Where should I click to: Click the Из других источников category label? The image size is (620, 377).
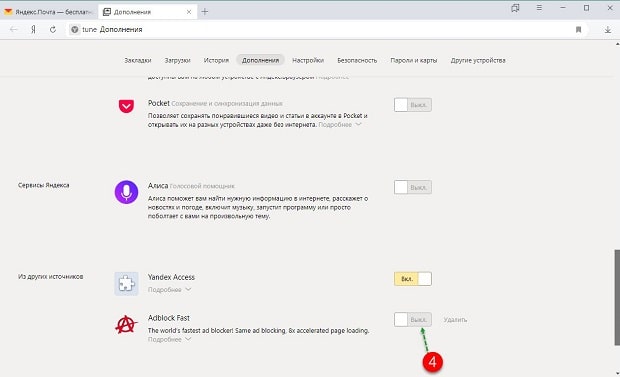pyautogui.click(x=51, y=277)
